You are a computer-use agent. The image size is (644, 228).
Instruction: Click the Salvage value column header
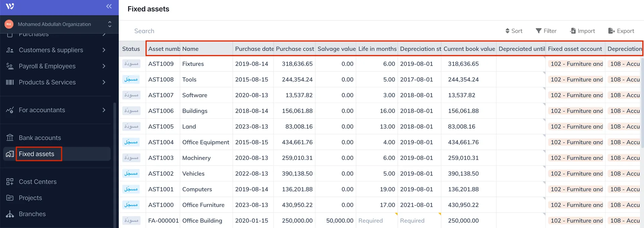pos(336,49)
